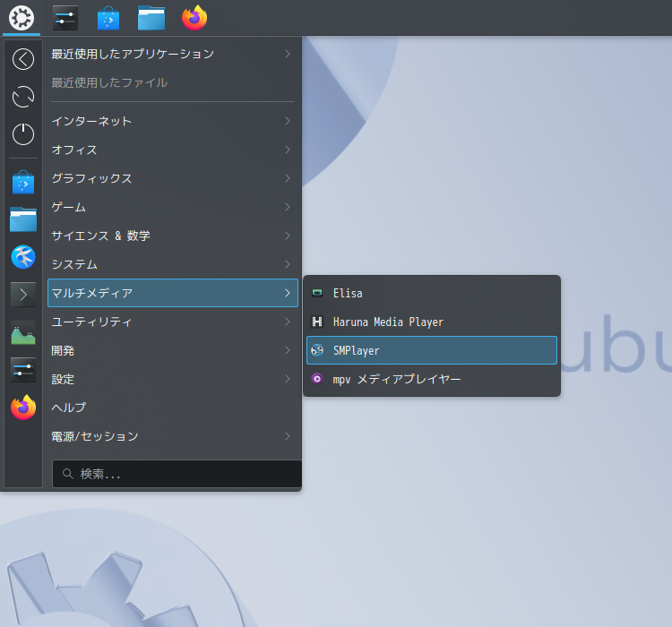The height and width of the screenshot is (627, 672).
Task: Open 最近使用したアプリケーション menu entry
Action: 173,54
